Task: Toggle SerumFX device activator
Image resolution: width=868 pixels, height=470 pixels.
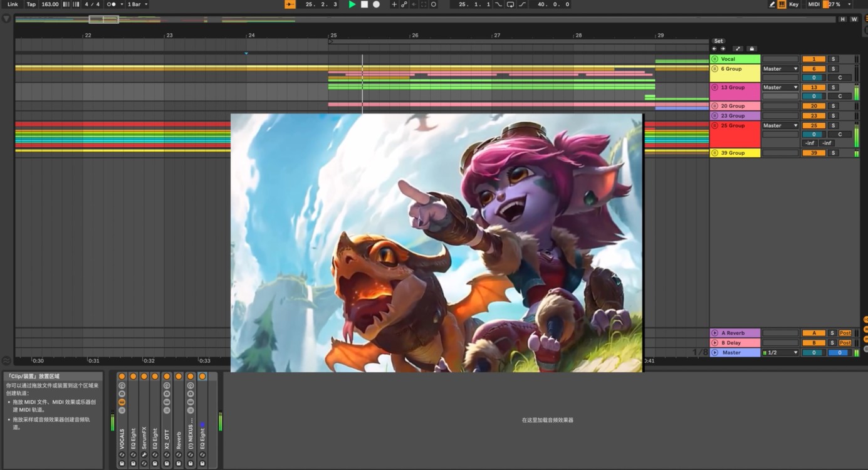Action: coord(144,377)
